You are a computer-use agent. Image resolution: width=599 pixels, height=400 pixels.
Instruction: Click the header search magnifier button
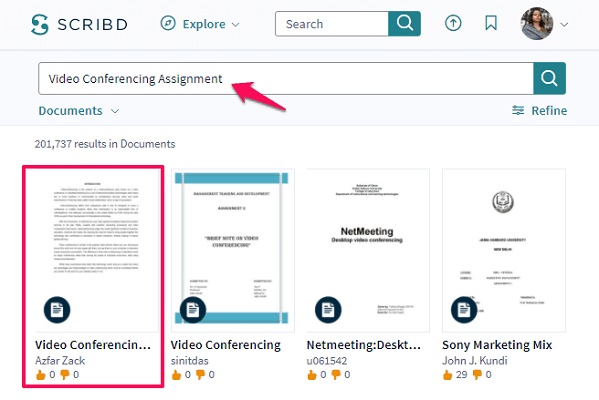(x=404, y=24)
